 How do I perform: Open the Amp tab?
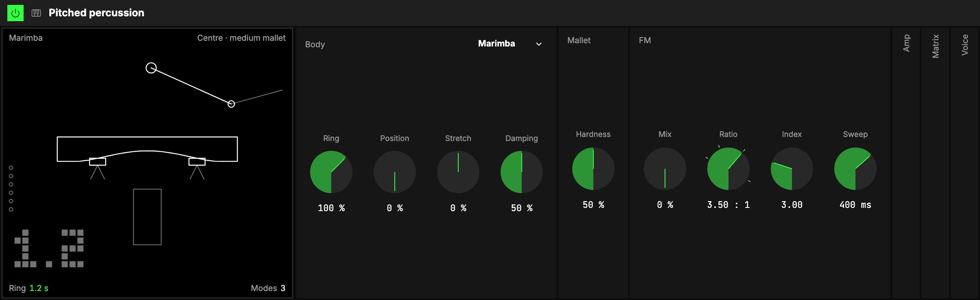coord(906,43)
